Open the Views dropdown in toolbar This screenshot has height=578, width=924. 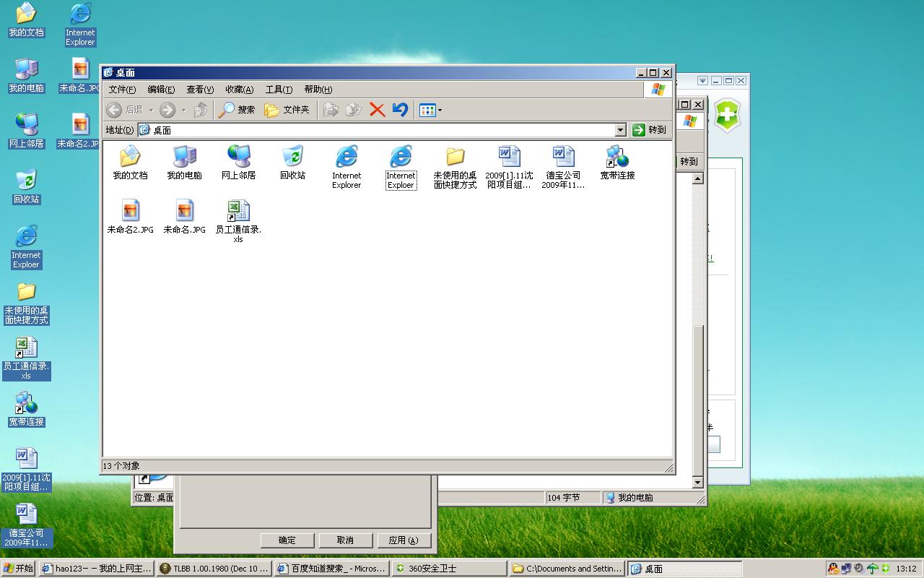(440, 111)
